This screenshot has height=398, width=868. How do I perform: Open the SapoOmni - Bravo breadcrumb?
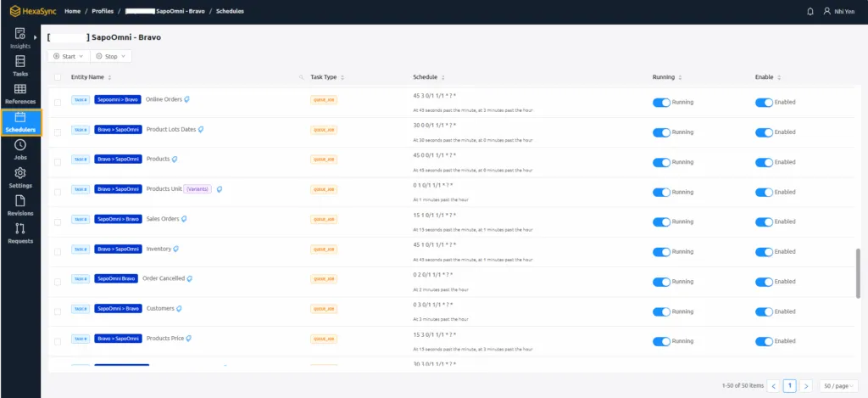pyautogui.click(x=164, y=11)
